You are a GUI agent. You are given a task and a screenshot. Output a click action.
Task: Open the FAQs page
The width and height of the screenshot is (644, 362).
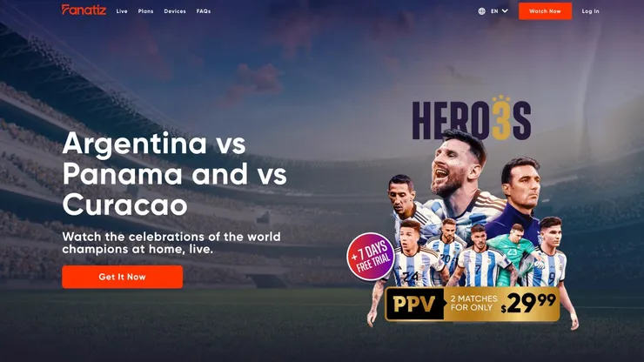pyautogui.click(x=204, y=11)
